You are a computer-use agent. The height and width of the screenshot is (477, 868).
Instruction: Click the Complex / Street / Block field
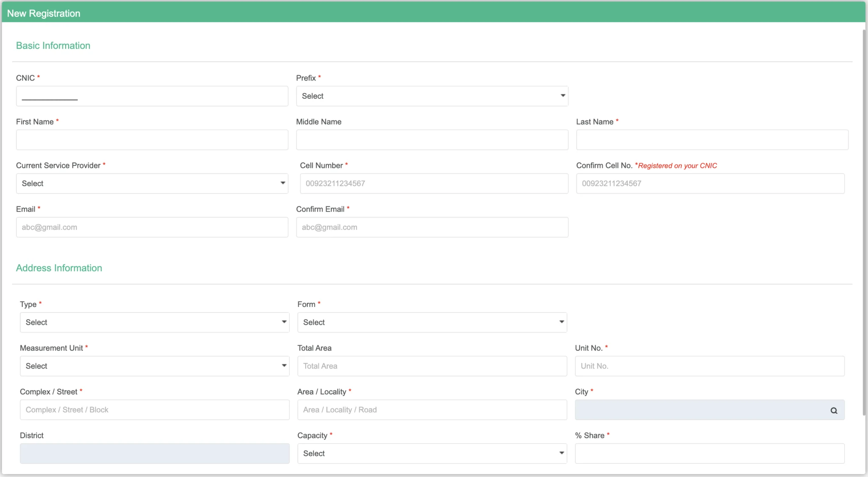point(154,410)
